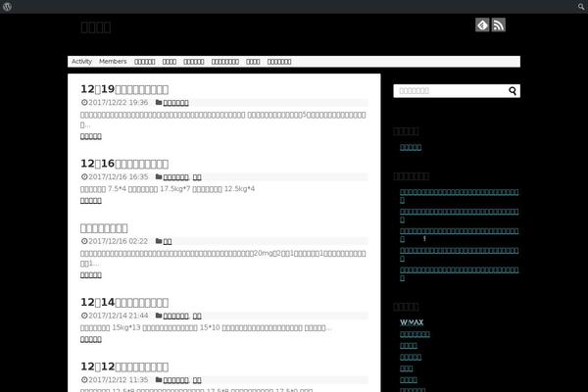Click the menu item right after Members
The image size is (588, 392).
coord(145,62)
